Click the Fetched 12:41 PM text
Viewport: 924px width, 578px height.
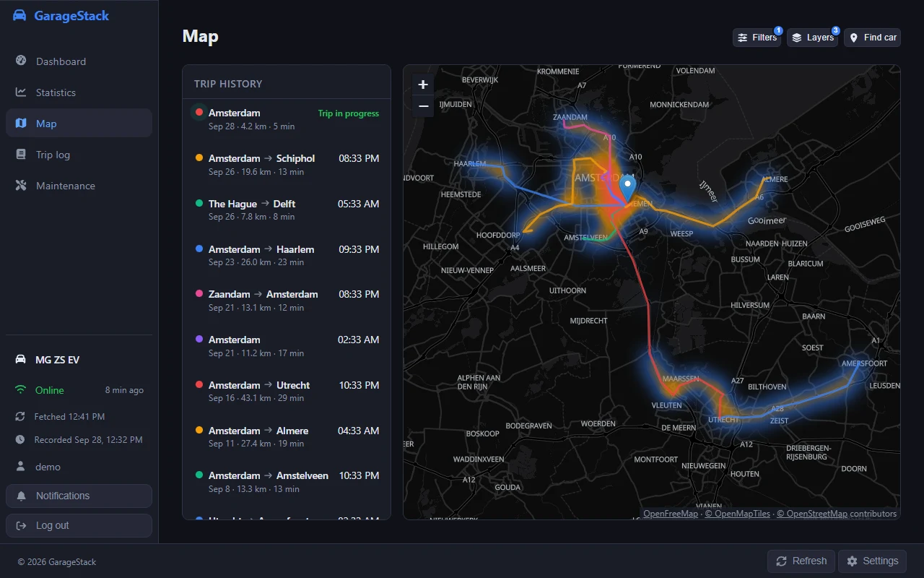69,417
